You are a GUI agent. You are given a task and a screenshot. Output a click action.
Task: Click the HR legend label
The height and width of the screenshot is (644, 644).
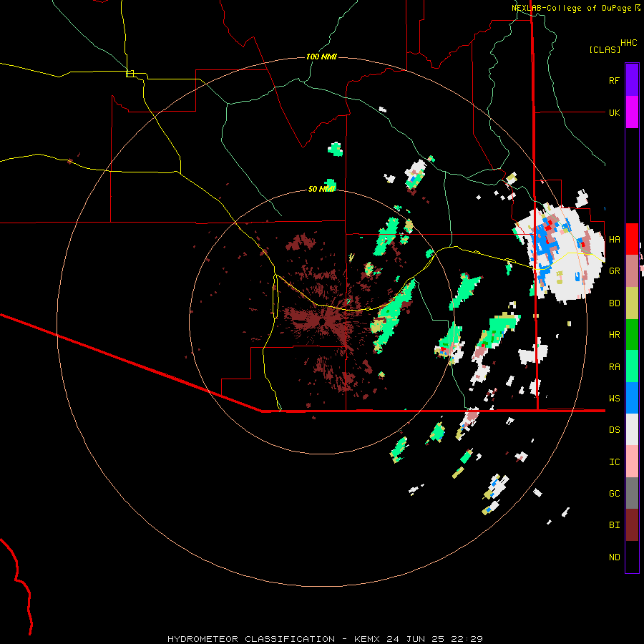614,335
